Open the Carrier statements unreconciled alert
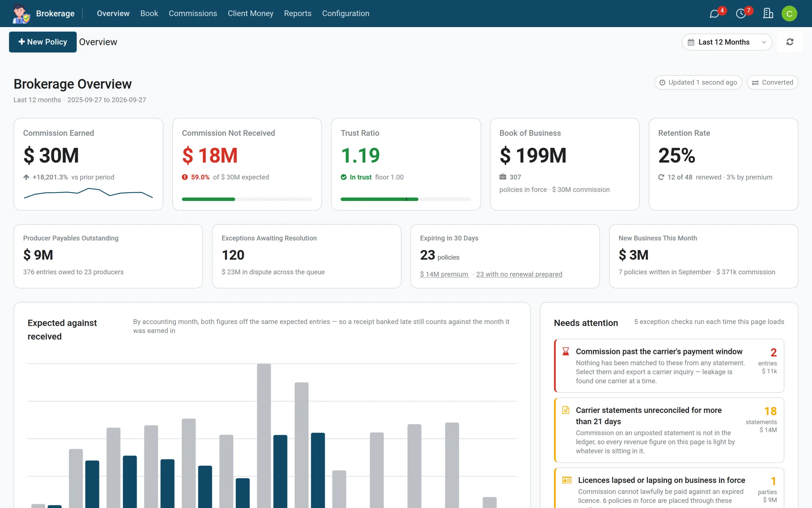 pyautogui.click(x=669, y=430)
